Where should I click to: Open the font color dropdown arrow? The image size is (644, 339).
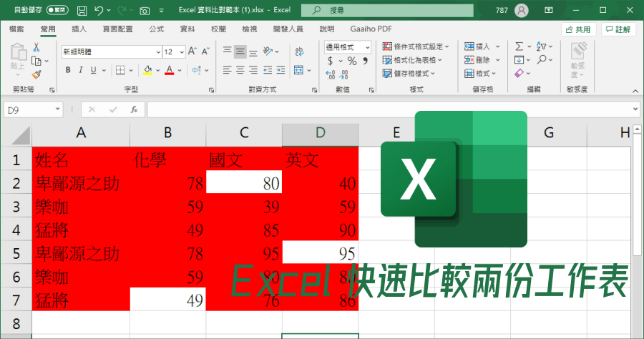[180, 71]
